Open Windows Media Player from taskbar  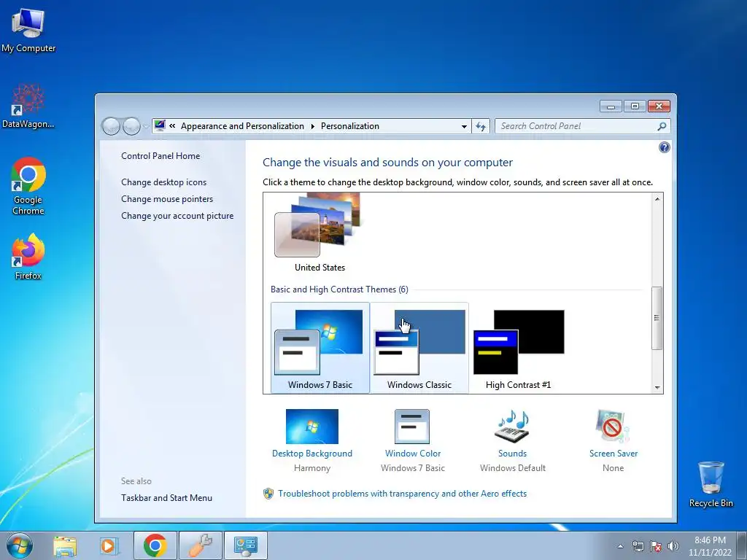(109, 546)
